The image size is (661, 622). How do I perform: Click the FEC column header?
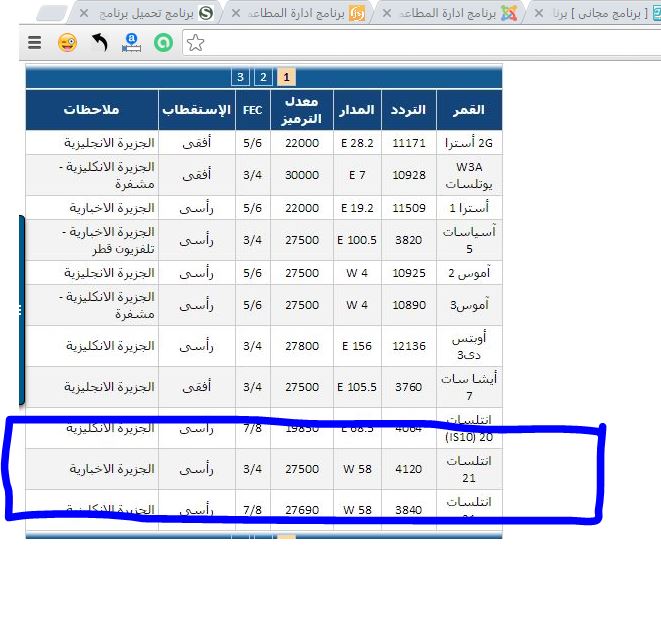coord(253,110)
